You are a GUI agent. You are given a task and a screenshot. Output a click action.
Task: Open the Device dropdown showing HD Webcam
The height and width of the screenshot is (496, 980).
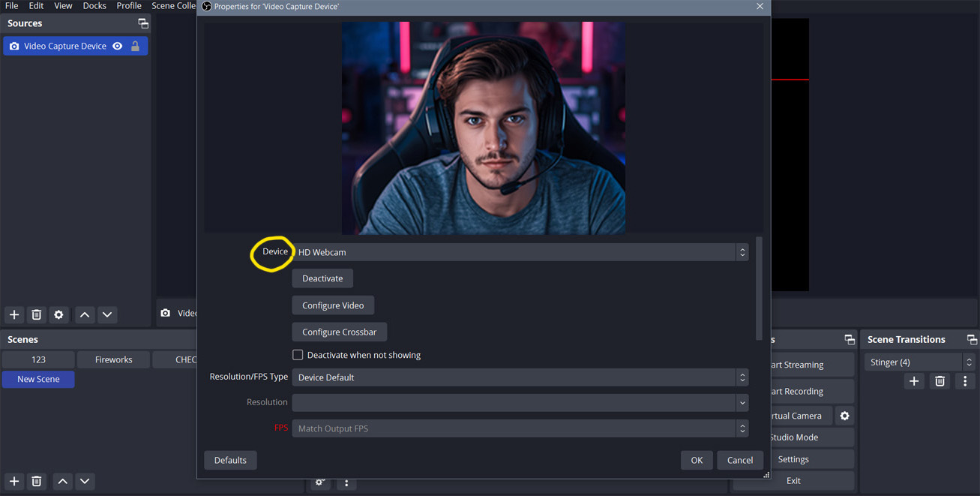click(x=520, y=252)
